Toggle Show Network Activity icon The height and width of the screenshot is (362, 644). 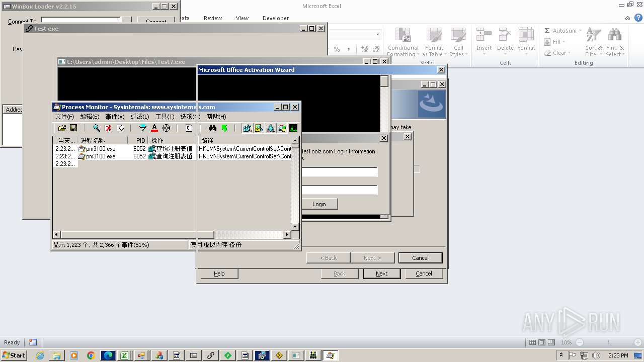point(270,128)
